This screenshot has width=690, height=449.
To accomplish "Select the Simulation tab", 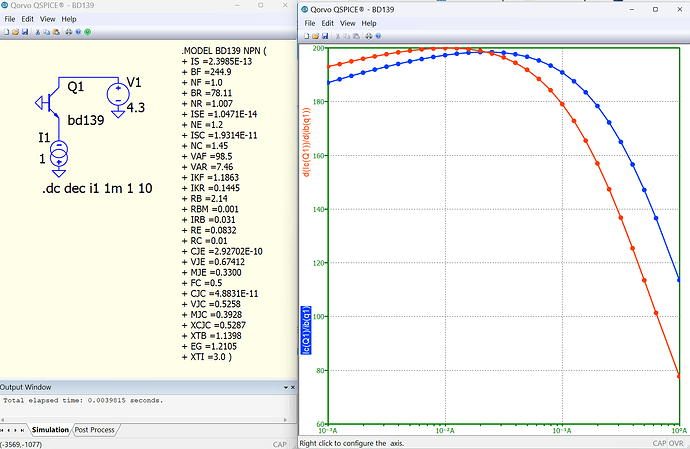I will click(49, 430).
